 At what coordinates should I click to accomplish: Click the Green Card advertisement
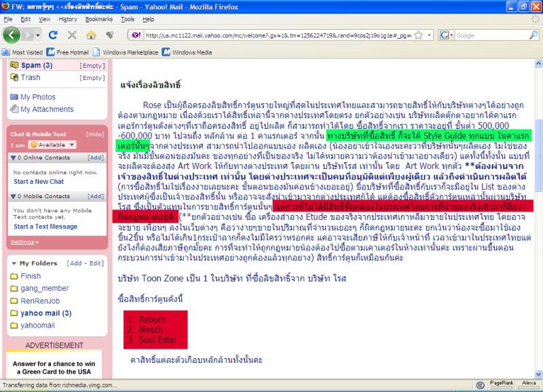coord(54,368)
